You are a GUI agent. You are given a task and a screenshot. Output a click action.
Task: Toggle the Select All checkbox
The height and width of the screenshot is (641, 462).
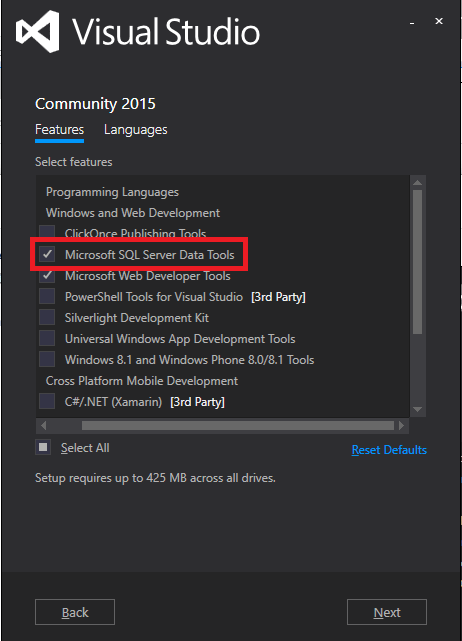point(43,447)
